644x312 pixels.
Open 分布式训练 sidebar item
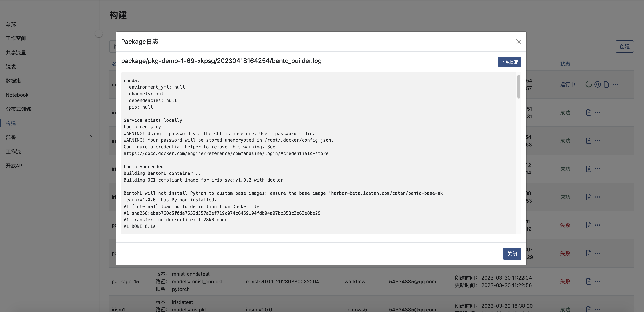click(18, 109)
